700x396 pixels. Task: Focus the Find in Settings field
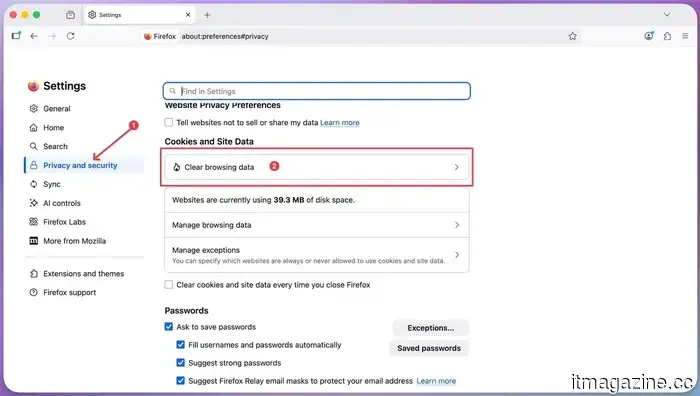317,91
